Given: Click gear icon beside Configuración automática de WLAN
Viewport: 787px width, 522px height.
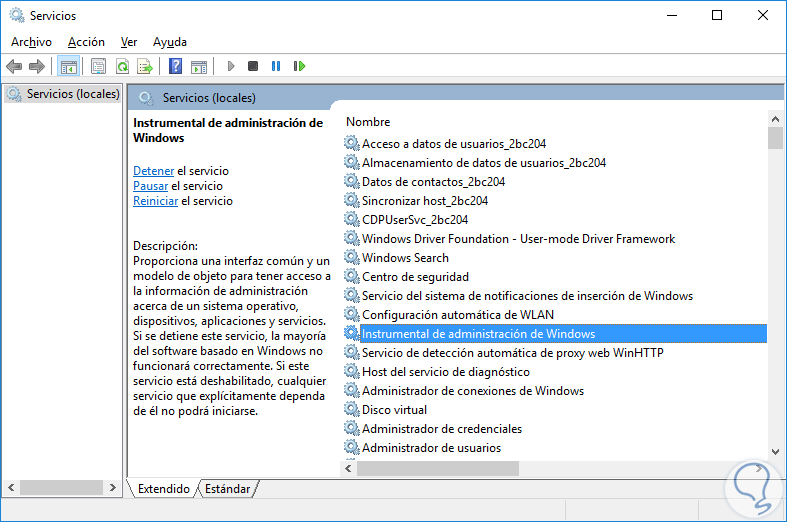Looking at the screenshot, I should point(352,315).
